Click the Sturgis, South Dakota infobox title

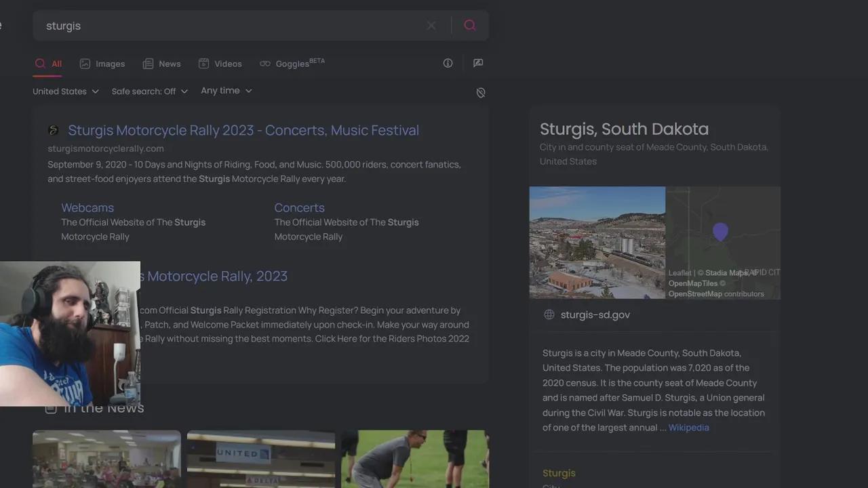[x=624, y=129]
